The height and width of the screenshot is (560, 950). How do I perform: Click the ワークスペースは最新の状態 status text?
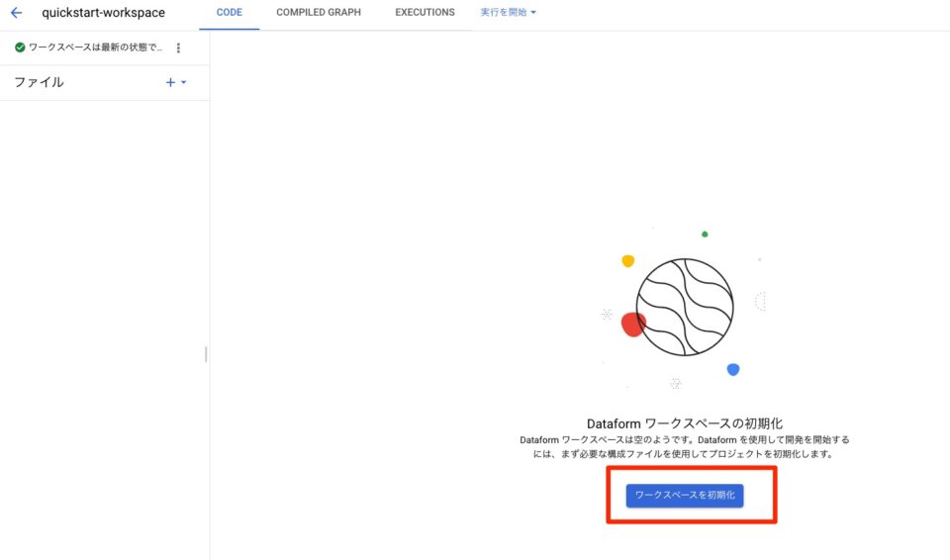tap(96, 47)
